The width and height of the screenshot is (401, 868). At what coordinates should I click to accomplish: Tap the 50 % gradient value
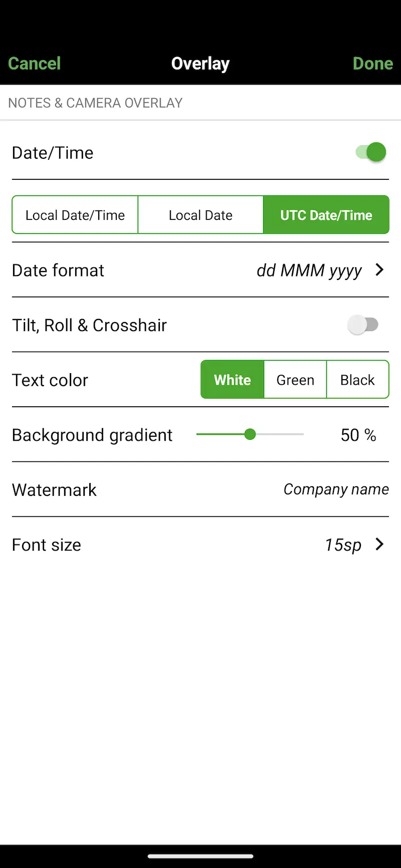pos(358,435)
